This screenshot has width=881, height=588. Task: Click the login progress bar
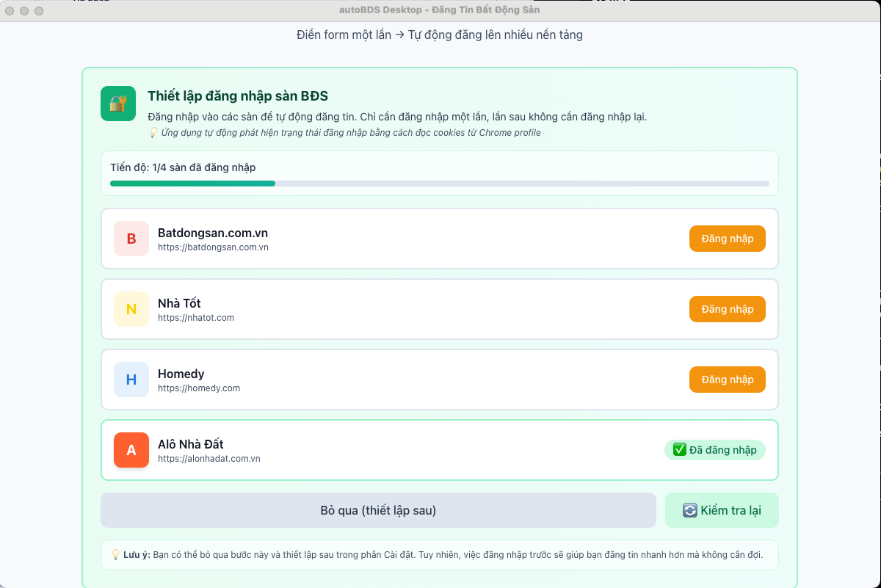[440, 184]
